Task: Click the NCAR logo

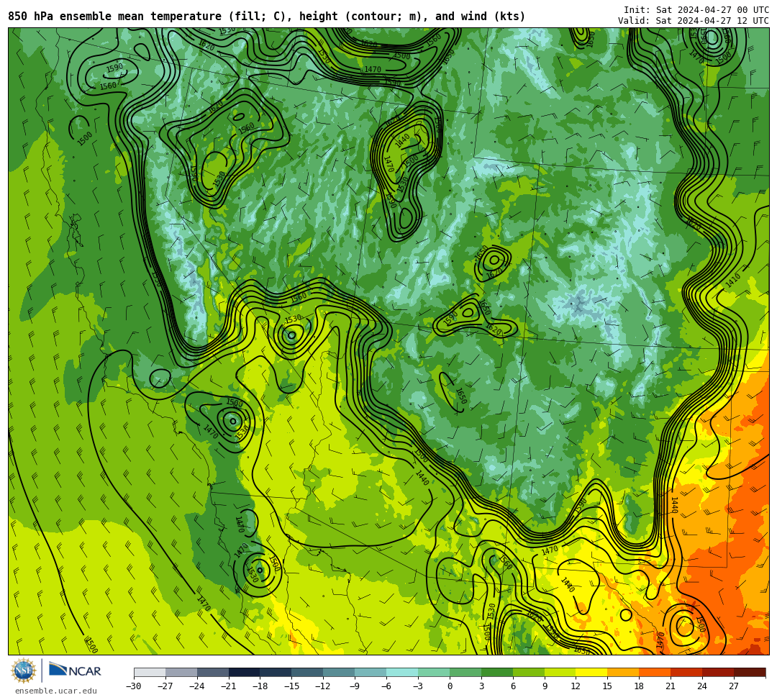Action: (75, 671)
